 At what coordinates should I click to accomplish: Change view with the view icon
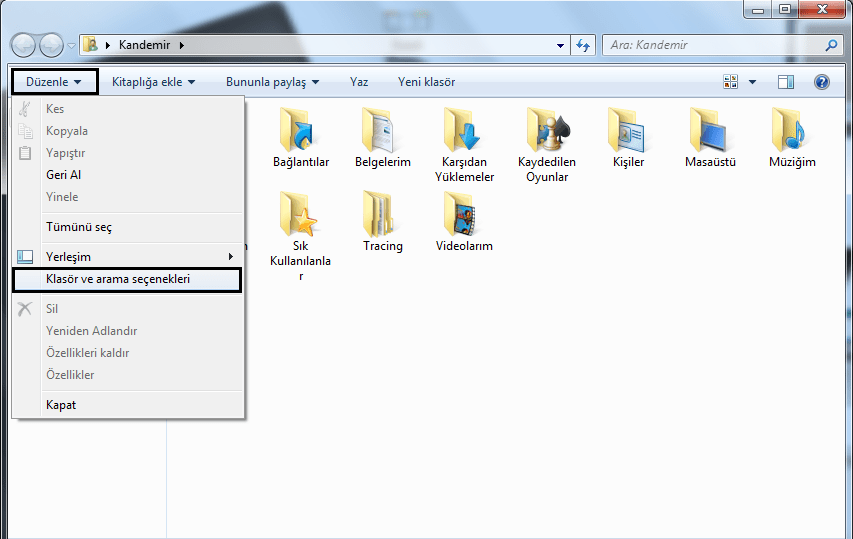pyautogui.click(x=730, y=82)
